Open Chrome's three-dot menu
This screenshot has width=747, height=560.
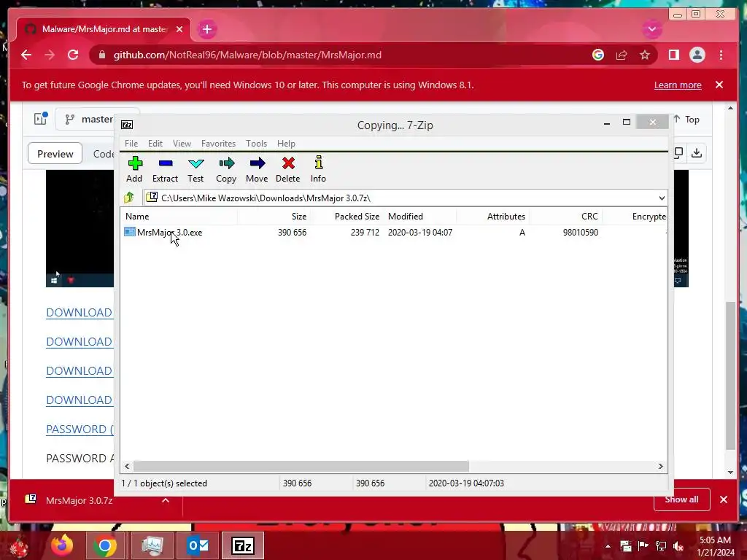click(721, 55)
